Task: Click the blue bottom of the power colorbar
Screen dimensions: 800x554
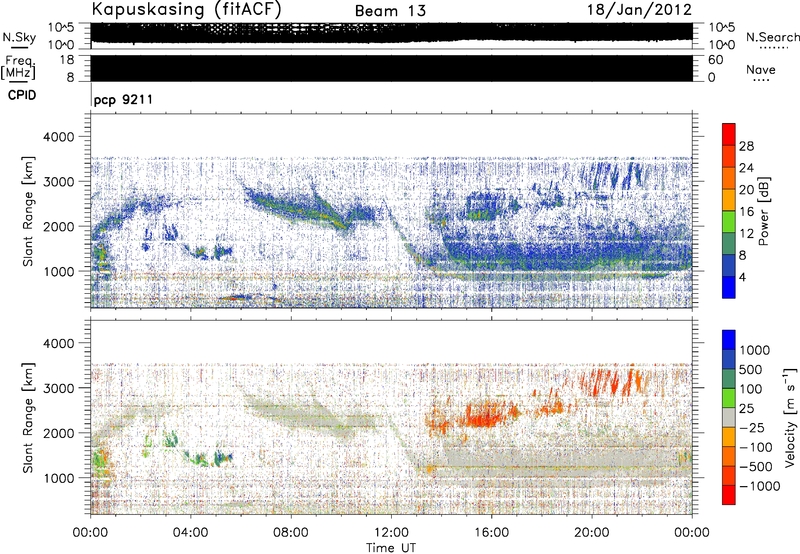Action: [729, 287]
